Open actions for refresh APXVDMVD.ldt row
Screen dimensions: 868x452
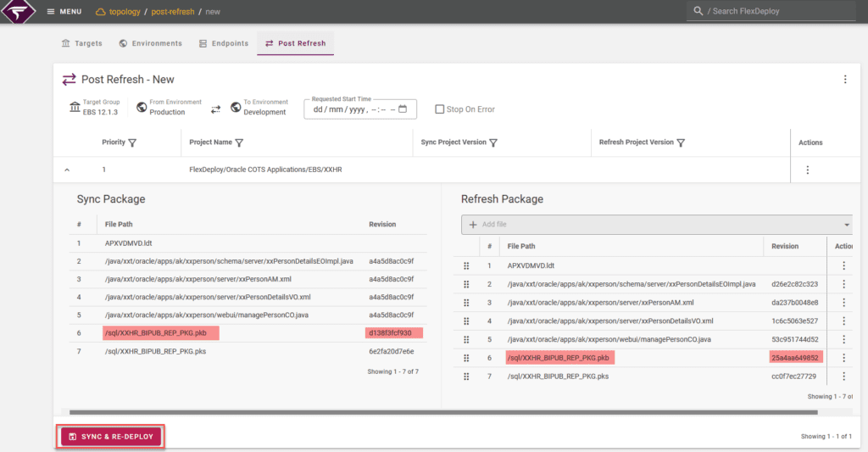coord(843,266)
